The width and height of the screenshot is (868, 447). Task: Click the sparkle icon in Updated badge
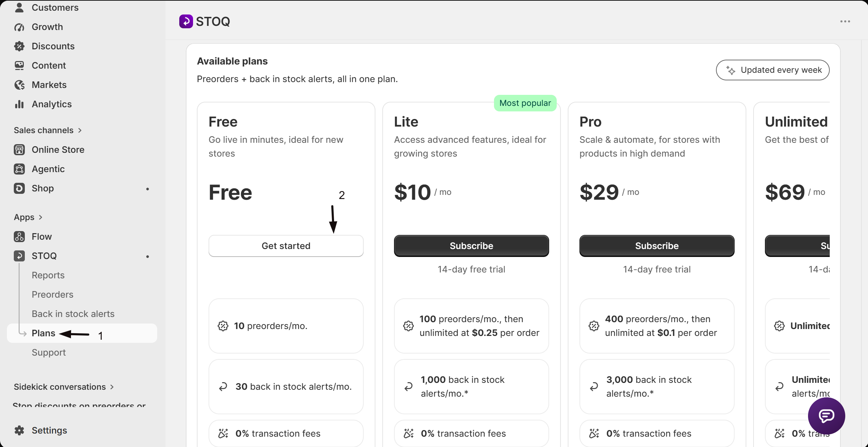[x=731, y=70]
